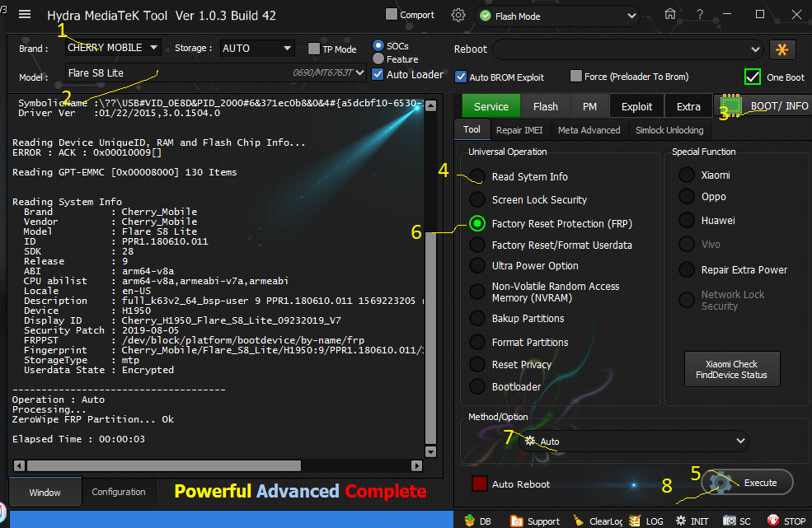Open the Simlock Unlocking sub-tab
This screenshot has height=528, width=812.
669,130
